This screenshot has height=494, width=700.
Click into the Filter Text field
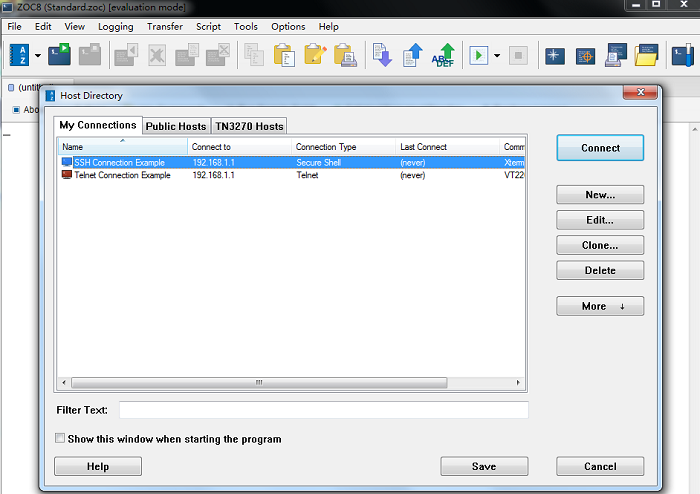pyautogui.click(x=323, y=410)
